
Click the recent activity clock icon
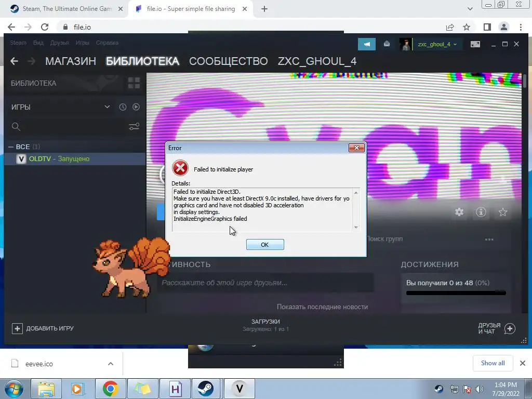click(123, 107)
